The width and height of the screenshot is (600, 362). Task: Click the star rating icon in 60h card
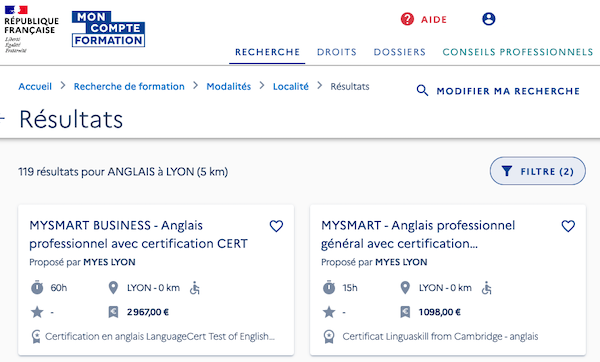coord(37,312)
